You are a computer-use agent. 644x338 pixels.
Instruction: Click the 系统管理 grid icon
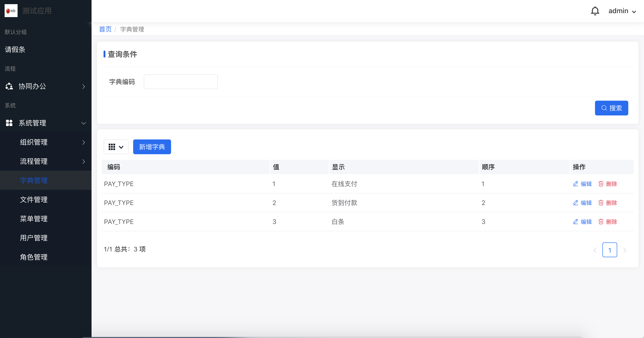click(9, 123)
